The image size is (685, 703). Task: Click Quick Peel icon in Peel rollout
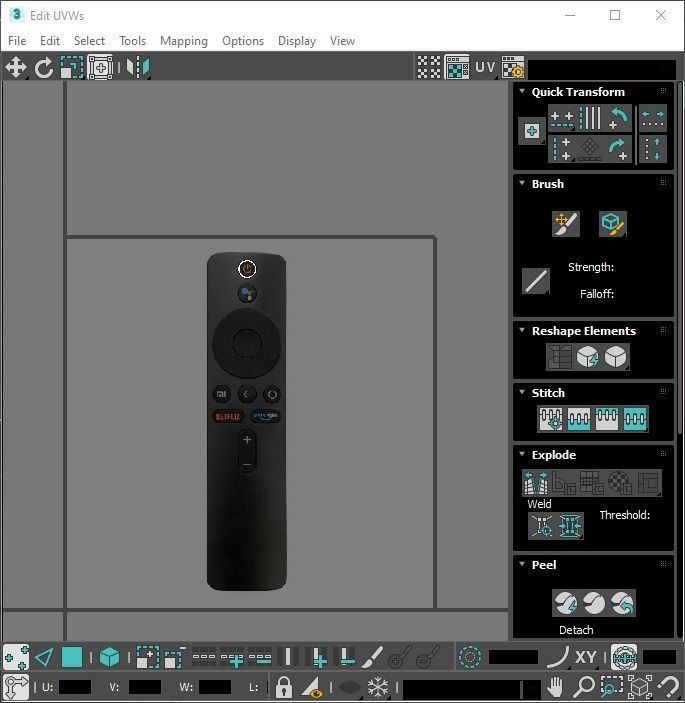tap(565, 603)
